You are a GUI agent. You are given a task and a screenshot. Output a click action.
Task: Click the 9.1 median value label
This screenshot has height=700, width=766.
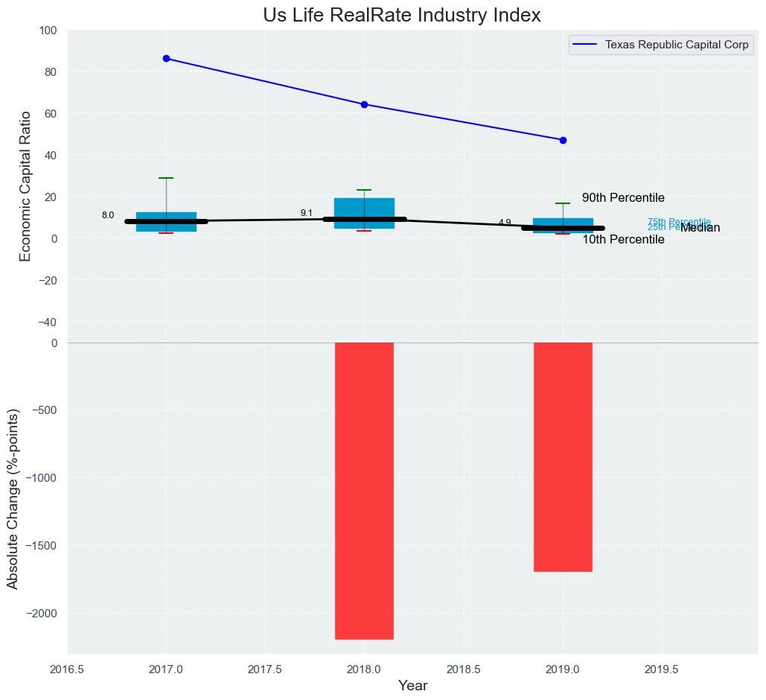click(x=307, y=213)
